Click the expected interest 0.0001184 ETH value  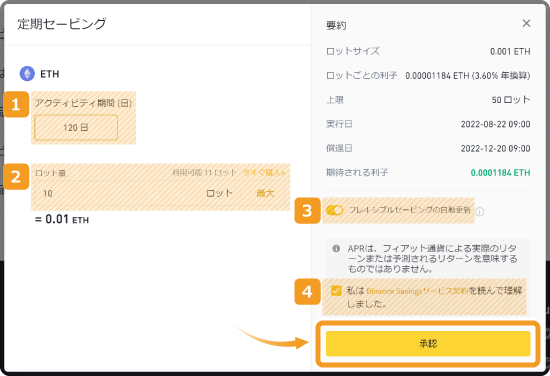click(500, 173)
